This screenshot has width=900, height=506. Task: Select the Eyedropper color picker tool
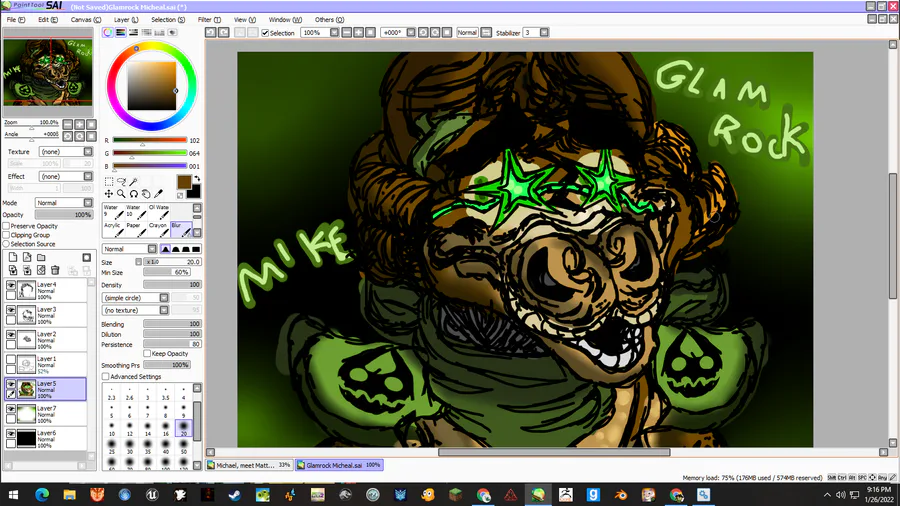pyautogui.click(x=158, y=194)
